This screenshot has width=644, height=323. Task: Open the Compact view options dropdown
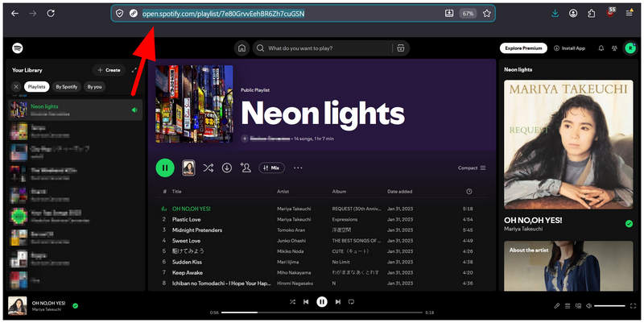(x=472, y=168)
